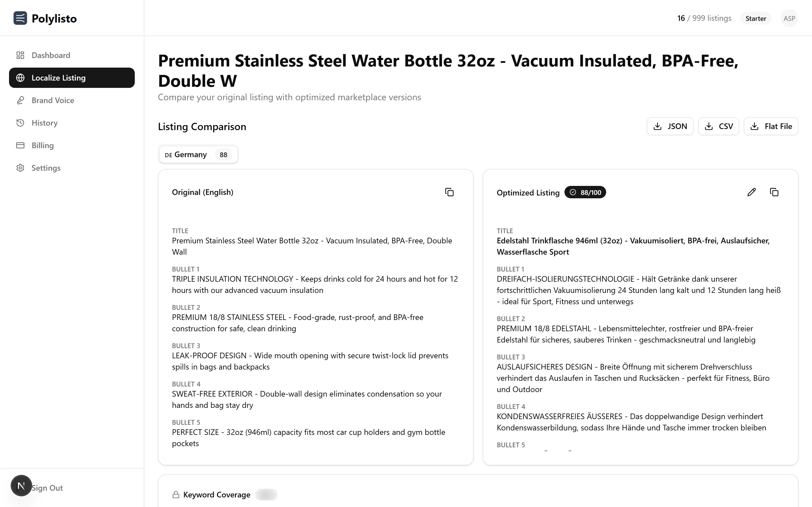Open the ASP user avatar
Viewport: 812px width, 507px height.
[x=789, y=18]
